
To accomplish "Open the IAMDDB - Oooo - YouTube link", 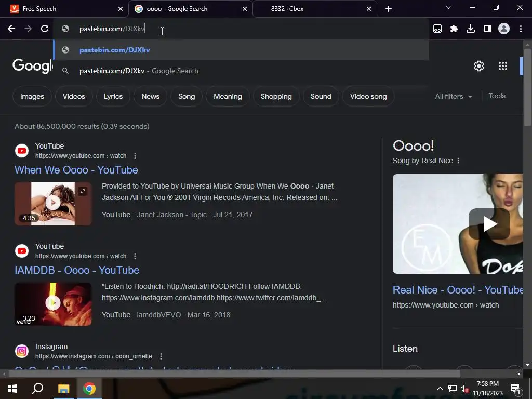I will 77,270.
